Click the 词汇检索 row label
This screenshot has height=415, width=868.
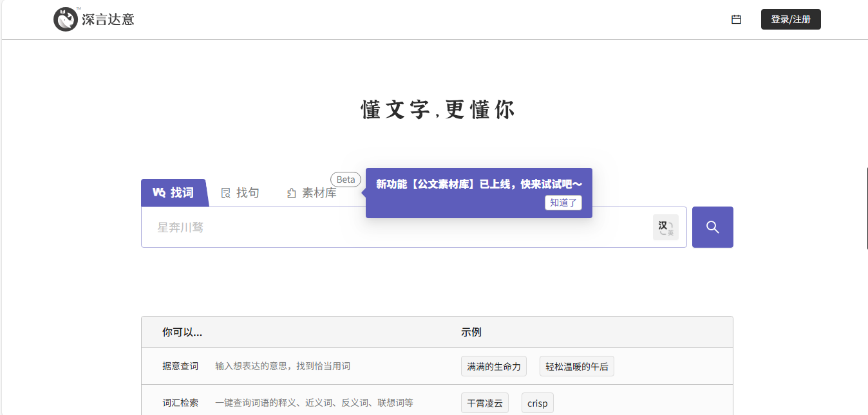[x=180, y=403]
